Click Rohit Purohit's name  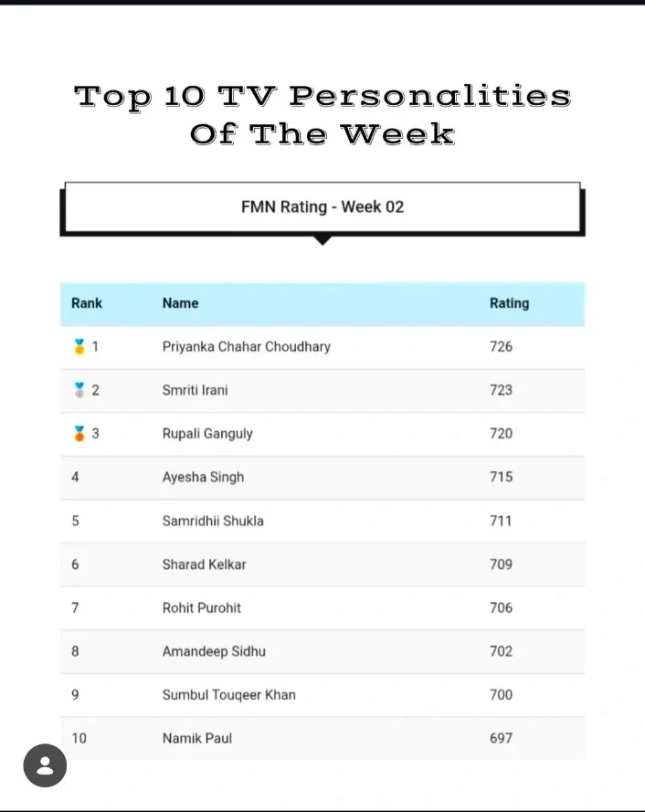click(202, 607)
